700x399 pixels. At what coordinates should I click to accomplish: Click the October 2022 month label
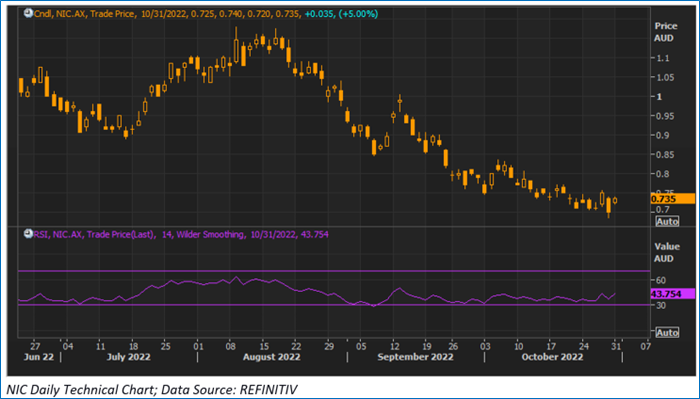(552, 357)
